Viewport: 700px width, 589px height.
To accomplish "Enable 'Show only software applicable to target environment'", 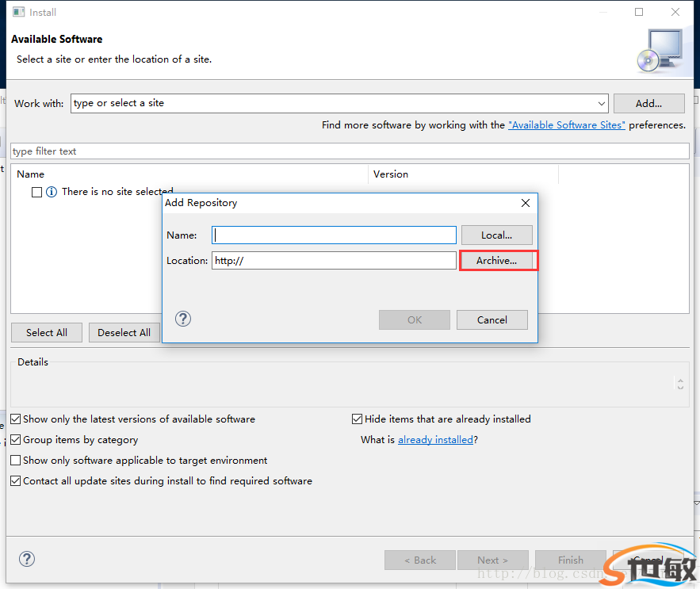I will click(16, 460).
